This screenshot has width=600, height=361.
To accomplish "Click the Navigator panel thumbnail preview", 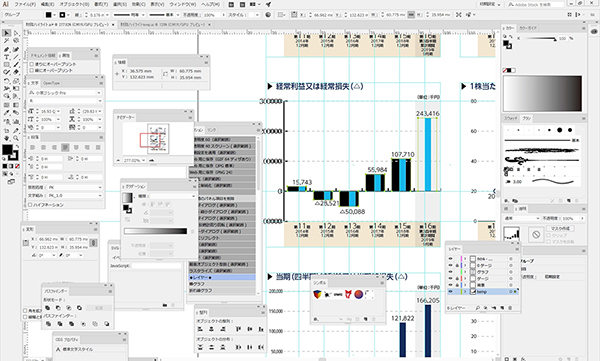I will (x=158, y=138).
